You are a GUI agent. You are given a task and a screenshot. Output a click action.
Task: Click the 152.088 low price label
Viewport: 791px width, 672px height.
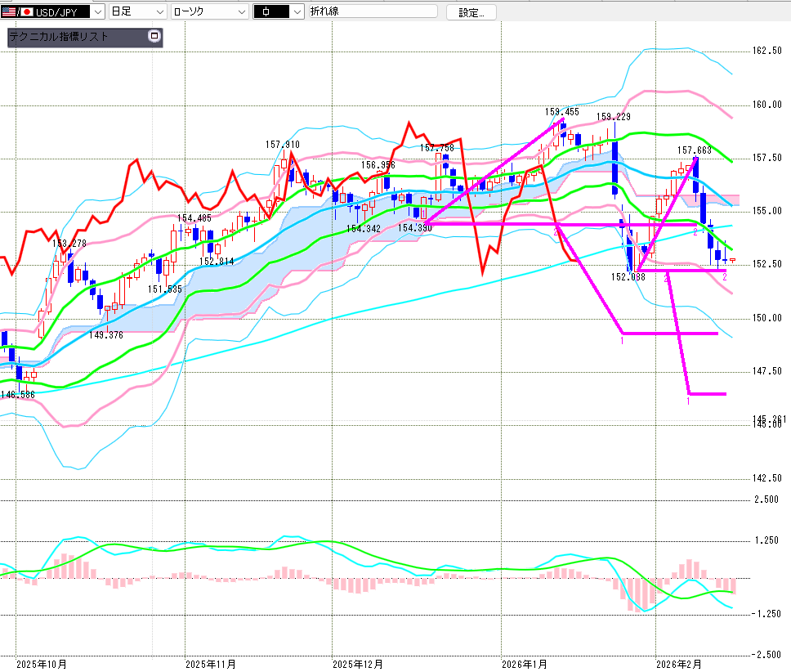point(628,277)
